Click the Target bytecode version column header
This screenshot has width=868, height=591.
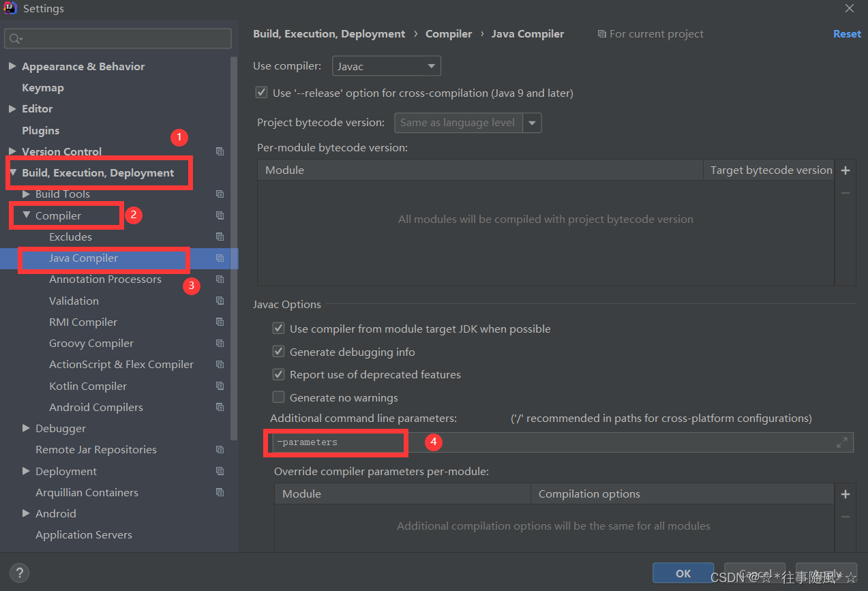click(769, 170)
